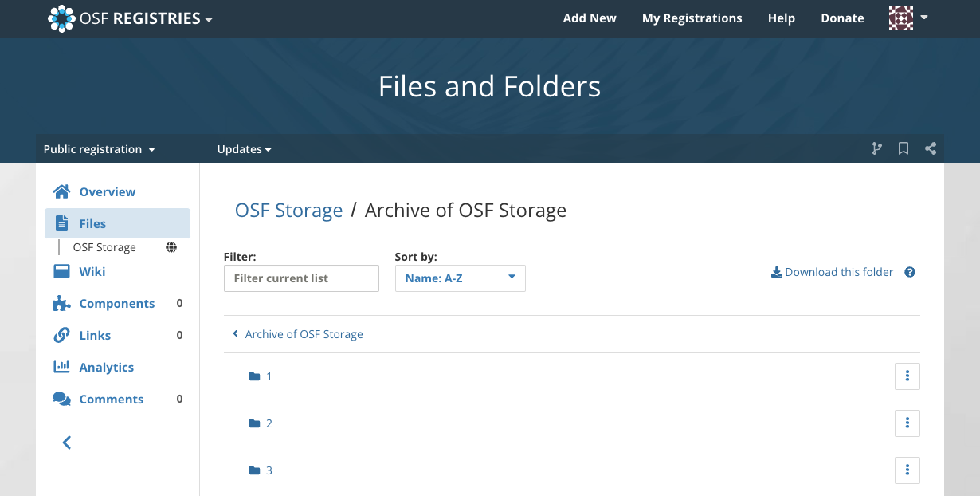Select Files in the sidebar

point(117,223)
